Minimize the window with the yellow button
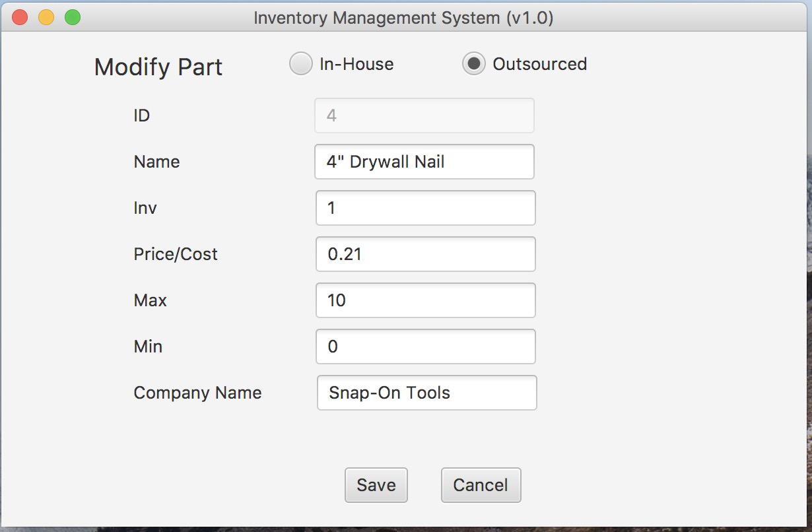The width and height of the screenshot is (812, 532). pyautogui.click(x=46, y=18)
